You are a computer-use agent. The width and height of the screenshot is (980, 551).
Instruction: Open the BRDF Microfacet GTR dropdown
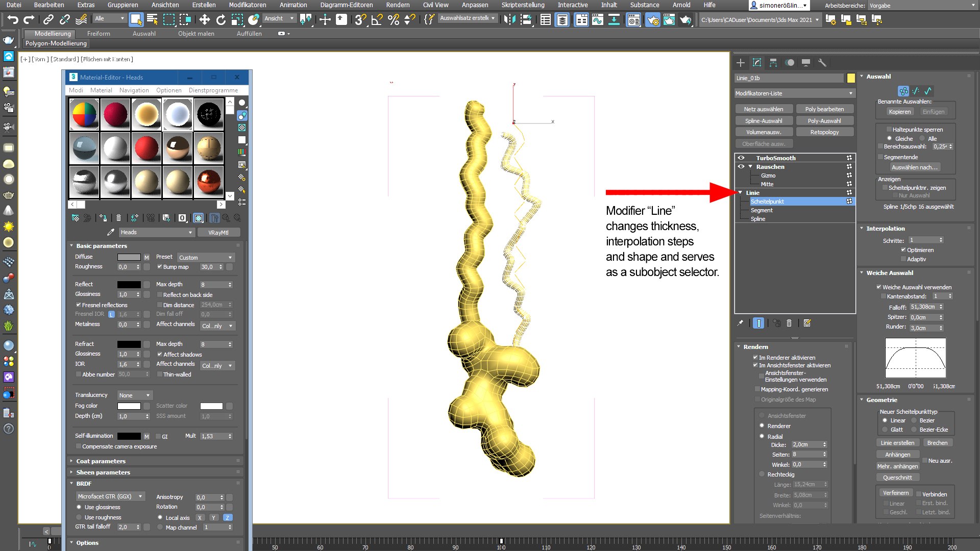[x=110, y=496]
